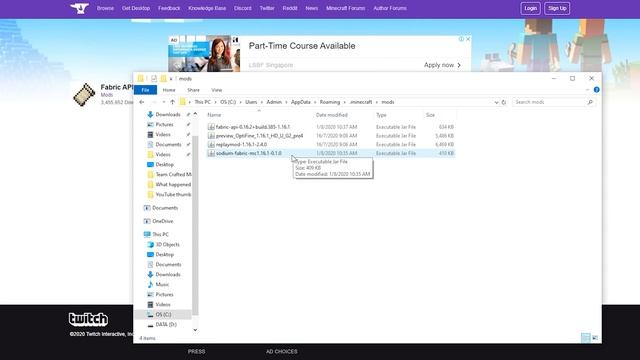This screenshot has width=640, height=360.
Task: Open the PRESS footer link
Action: pyautogui.click(x=196, y=351)
